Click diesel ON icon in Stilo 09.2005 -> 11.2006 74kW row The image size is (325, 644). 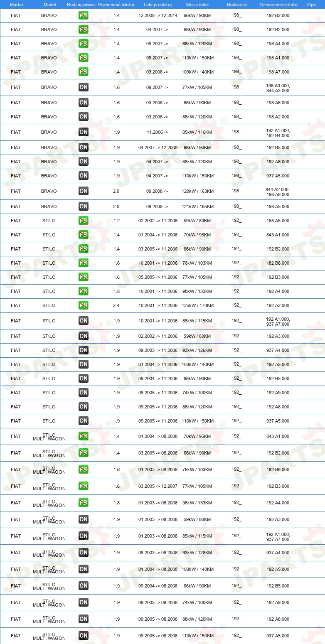[x=84, y=393]
